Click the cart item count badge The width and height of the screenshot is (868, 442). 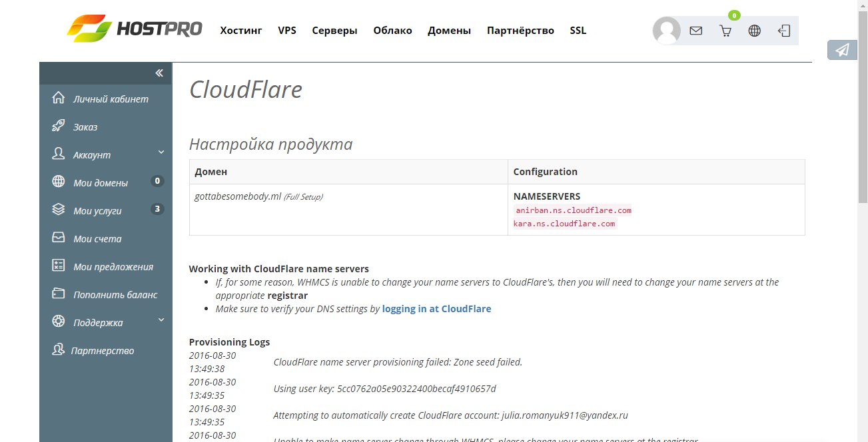click(x=734, y=15)
